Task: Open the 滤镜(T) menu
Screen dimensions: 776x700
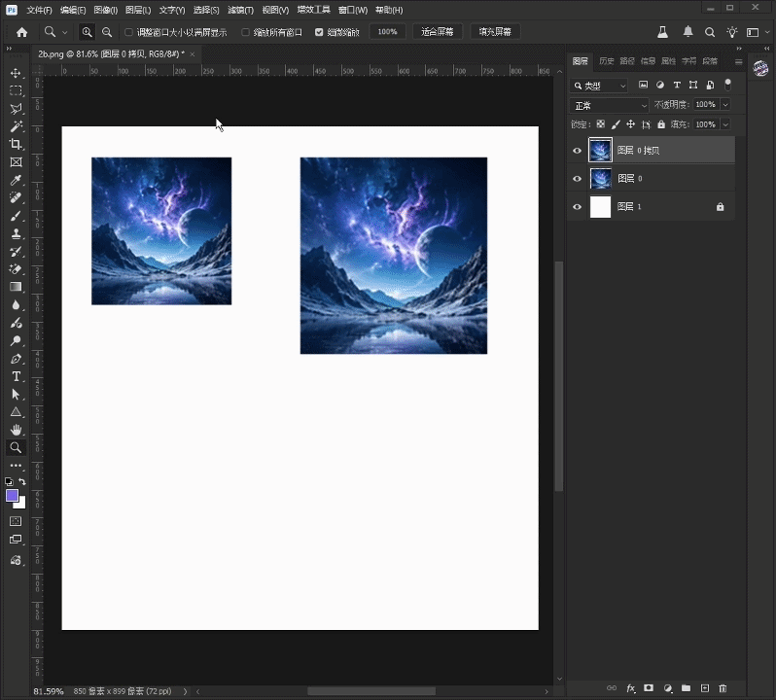Action: [x=240, y=10]
